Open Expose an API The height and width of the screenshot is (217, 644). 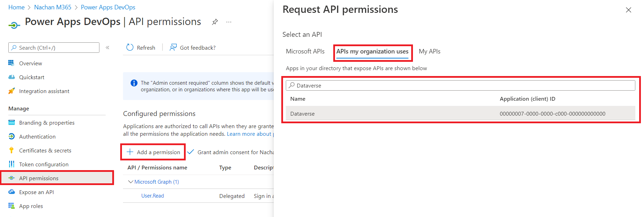click(x=36, y=192)
